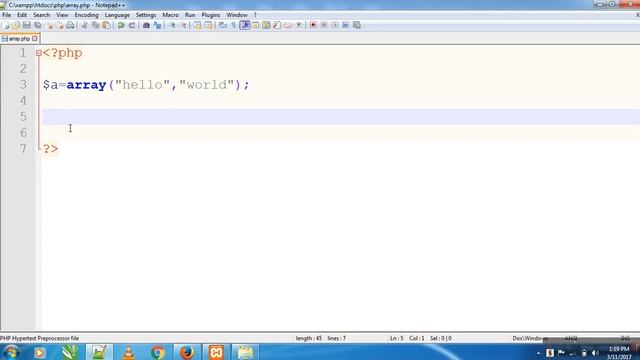Open the Window menu

click(x=237, y=15)
